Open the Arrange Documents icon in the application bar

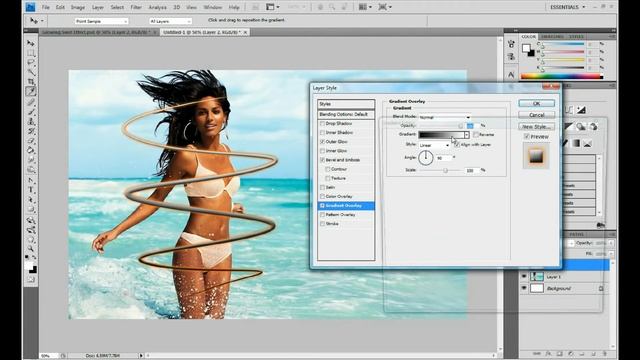pos(364,7)
